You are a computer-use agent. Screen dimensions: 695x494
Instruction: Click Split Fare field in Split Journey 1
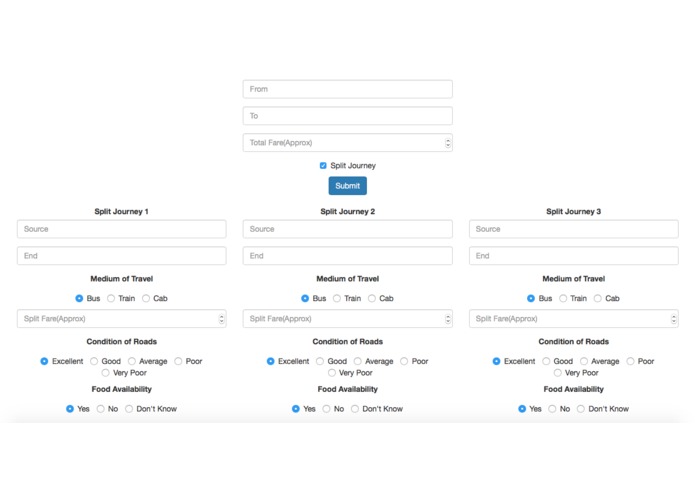pos(121,319)
